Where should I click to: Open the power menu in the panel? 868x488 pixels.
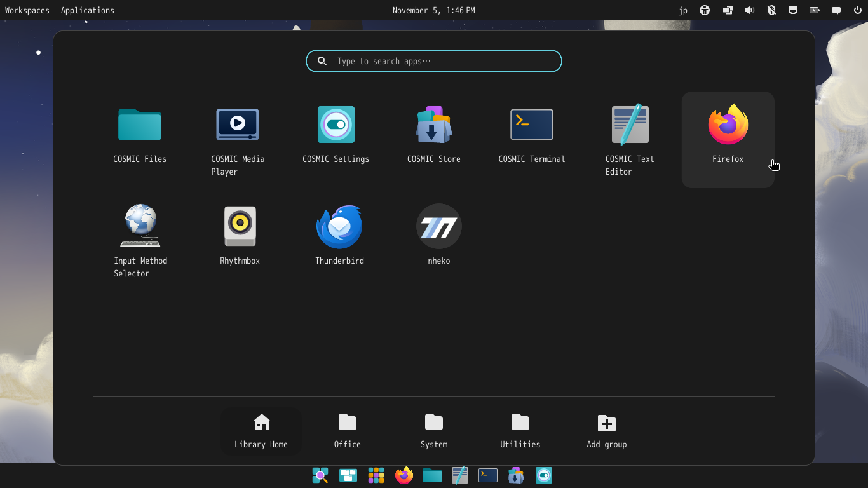857,10
